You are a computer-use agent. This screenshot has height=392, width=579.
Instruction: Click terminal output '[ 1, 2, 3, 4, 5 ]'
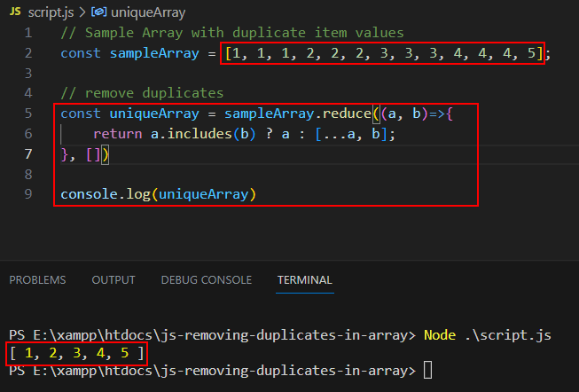(77, 353)
